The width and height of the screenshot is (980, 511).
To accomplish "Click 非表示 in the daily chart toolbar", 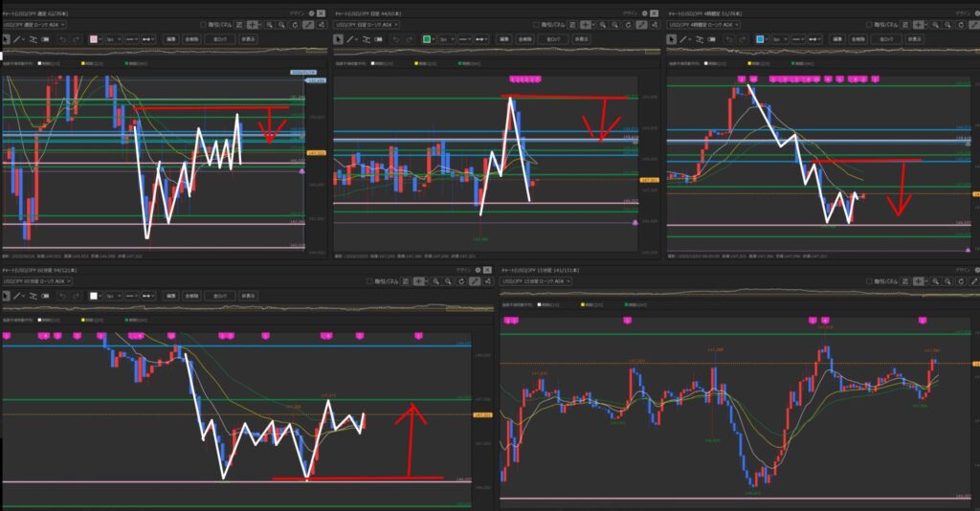I will pos(580,39).
